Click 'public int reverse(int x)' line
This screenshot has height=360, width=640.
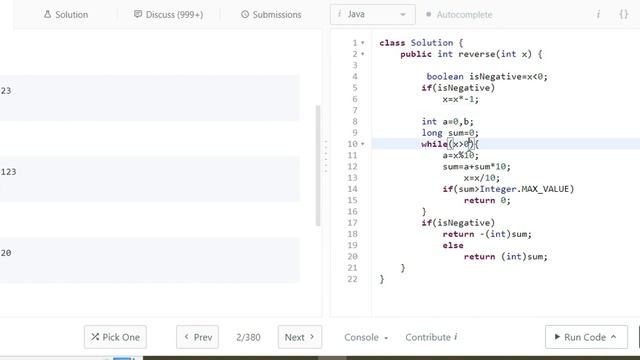[471, 54]
